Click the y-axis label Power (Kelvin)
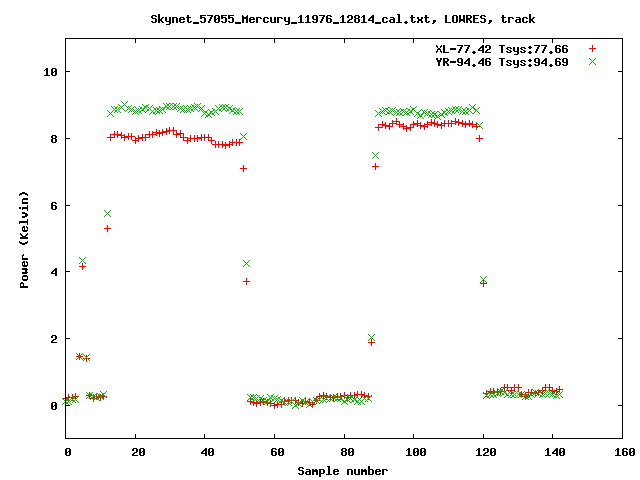 tap(24, 240)
